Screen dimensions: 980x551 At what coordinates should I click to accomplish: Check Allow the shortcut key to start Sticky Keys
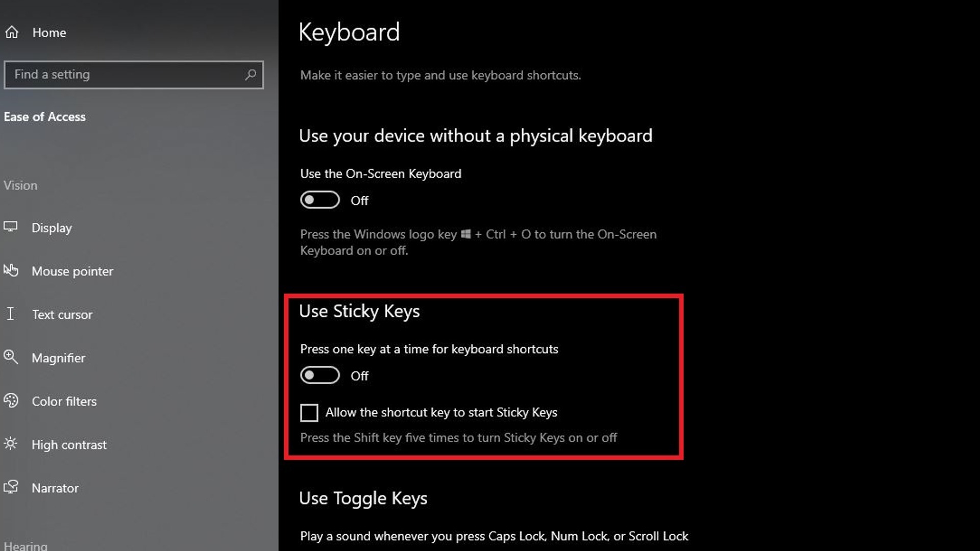(x=309, y=413)
